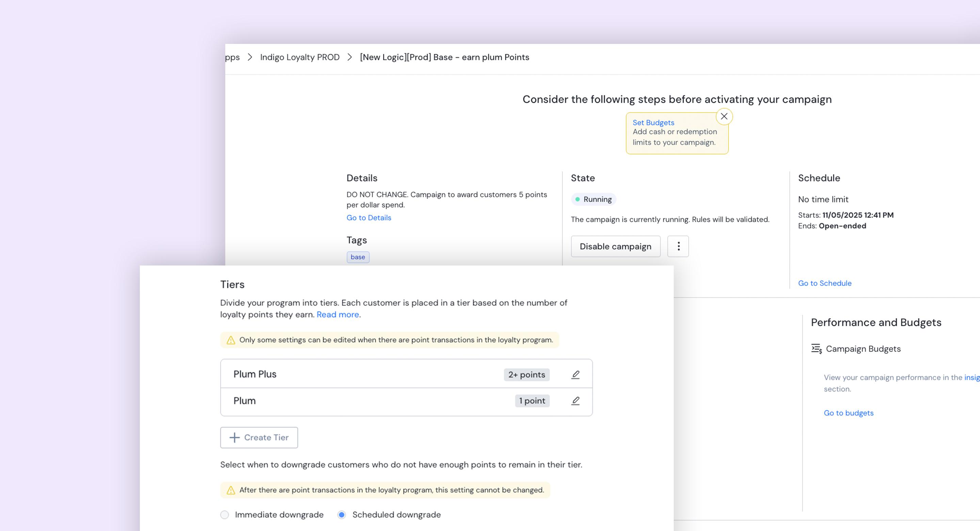Edit the Plum Plus tier pencil icon
The image size is (980, 531).
575,374
